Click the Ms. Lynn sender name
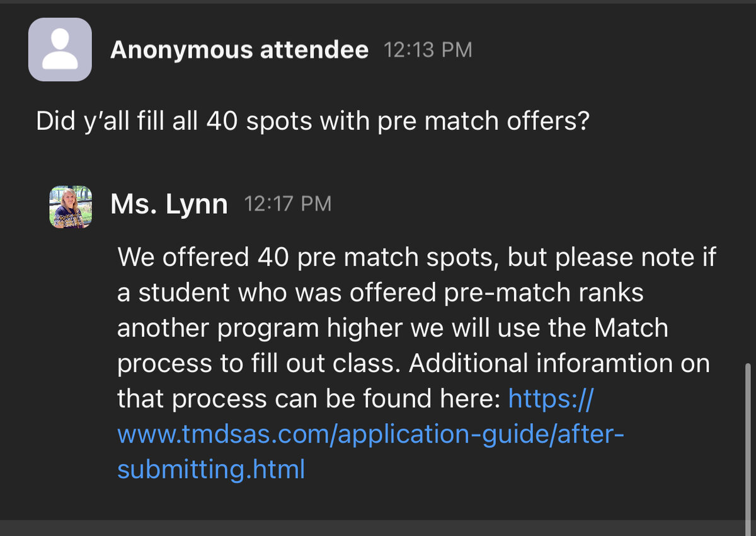The image size is (756, 536). click(x=169, y=204)
